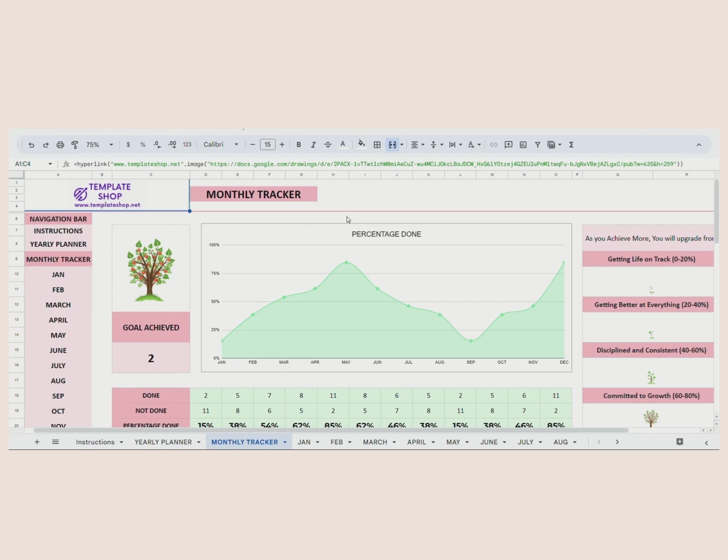728x560 pixels.
Task: Click the INSTRUCTIONS navigation bar link
Action: tap(58, 231)
